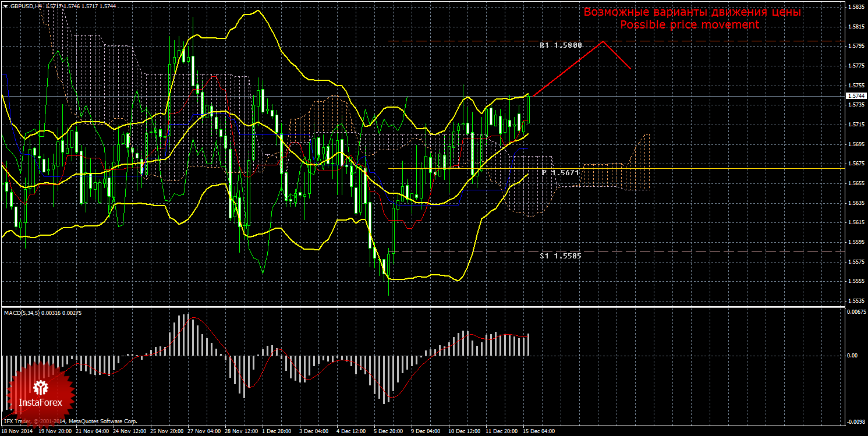Select the 1.5695 price axis value
The width and height of the screenshot is (868, 436).
[856, 144]
